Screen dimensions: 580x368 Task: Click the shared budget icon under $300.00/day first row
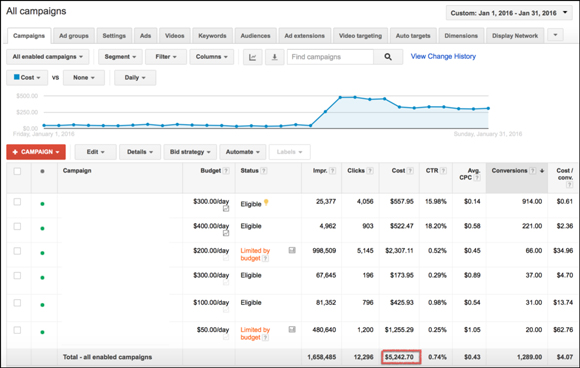[226, 209]
